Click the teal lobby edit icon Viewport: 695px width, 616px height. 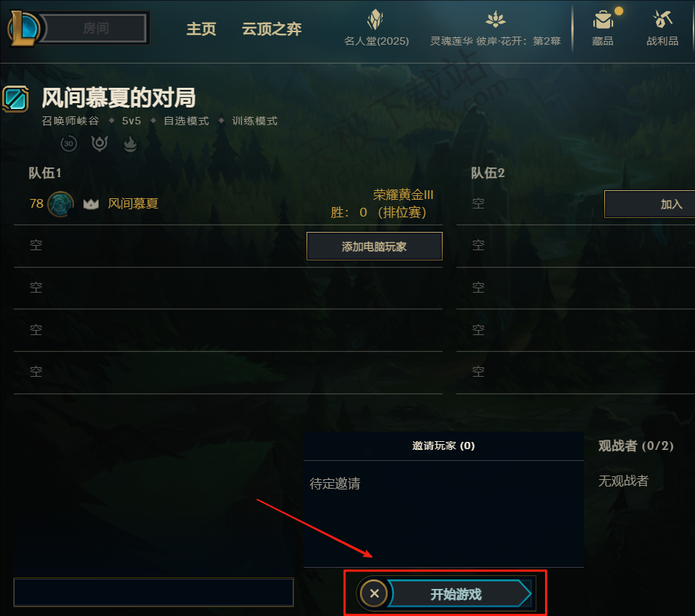pyautogui.click(x=15, y=98)
